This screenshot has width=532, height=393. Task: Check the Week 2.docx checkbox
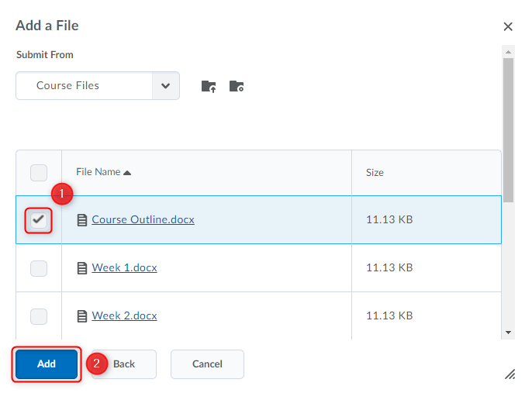(x=39, y=316)
